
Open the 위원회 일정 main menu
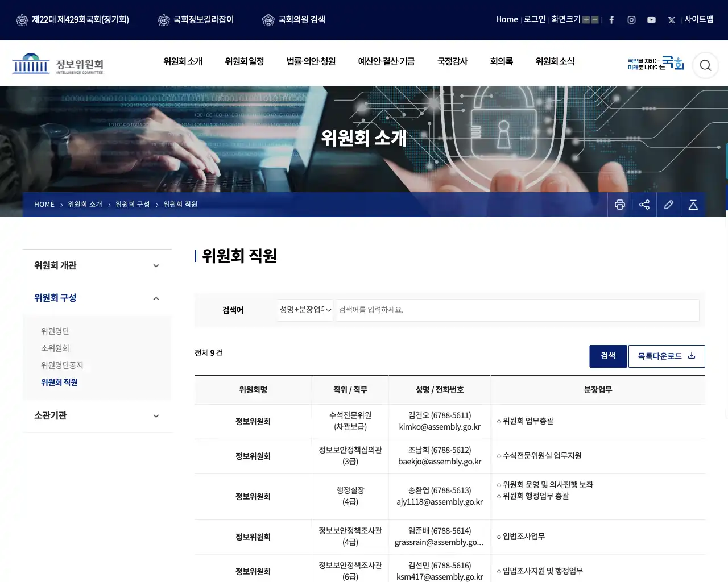pyautogui.click(x=245, y=61)
